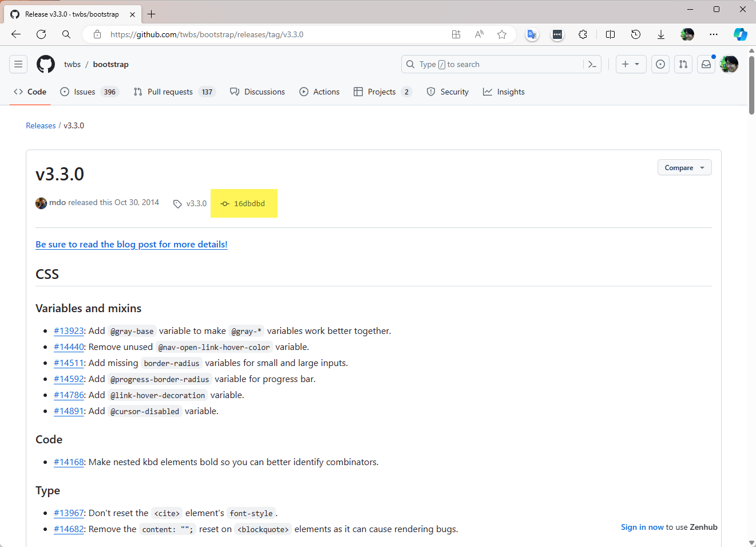This screenshot has height=547, width=756.
Task: Close the Release v3.3.0 browser tab
Action: click(x=132, y=14)
